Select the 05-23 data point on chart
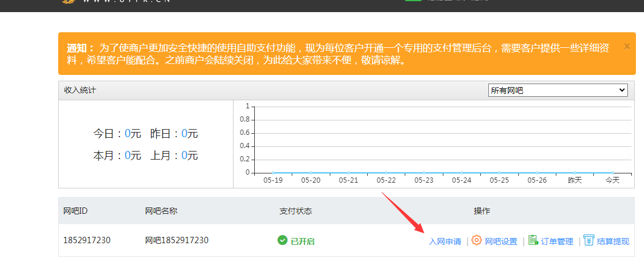 pos(424,172)
